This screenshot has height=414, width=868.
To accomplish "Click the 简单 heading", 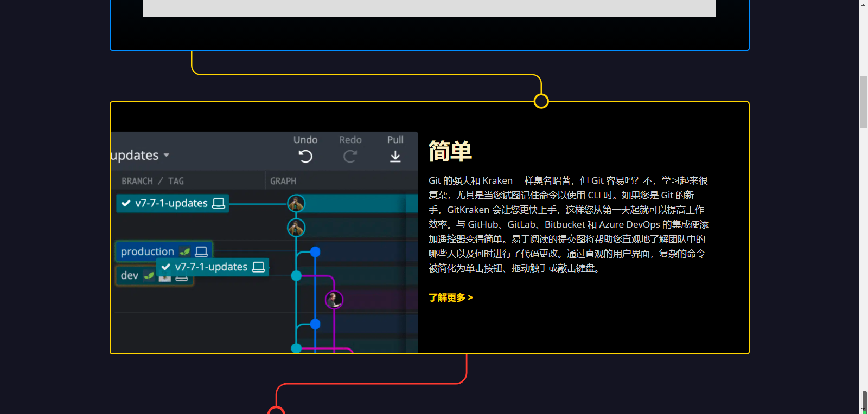I will pyautogui.click(x=450, y=152).
